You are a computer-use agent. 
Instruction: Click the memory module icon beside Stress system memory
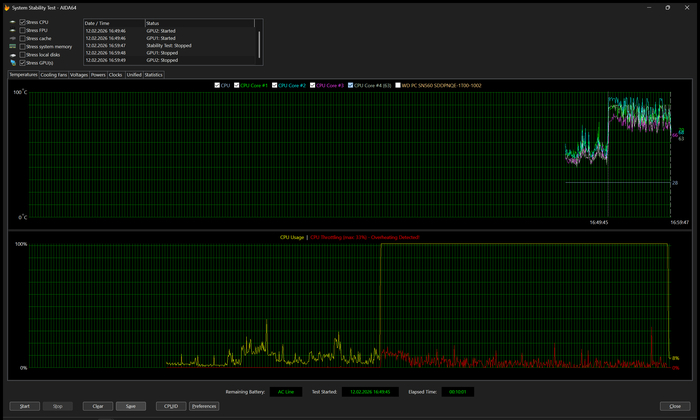(11, 46)
